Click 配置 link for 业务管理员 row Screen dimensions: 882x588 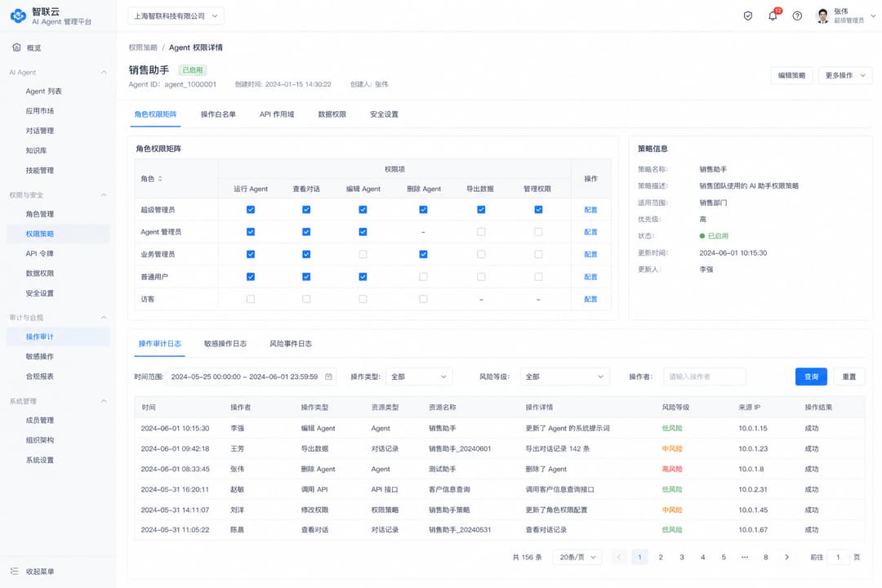click(590, 254)
